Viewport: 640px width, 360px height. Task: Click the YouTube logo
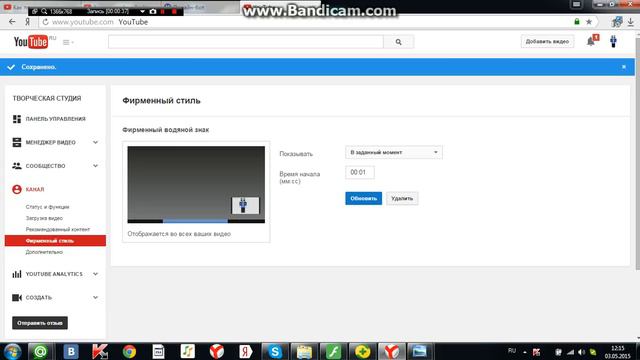31,42
